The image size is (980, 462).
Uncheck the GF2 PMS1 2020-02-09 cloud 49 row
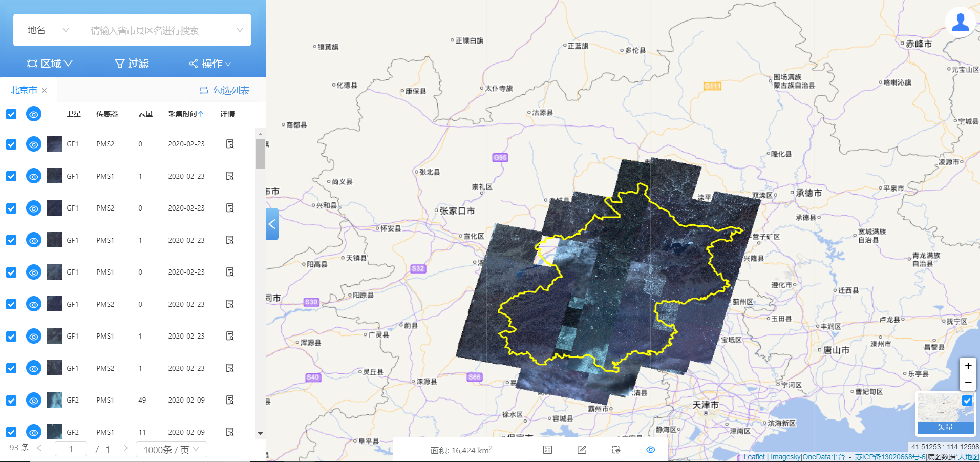coord(11,401)
